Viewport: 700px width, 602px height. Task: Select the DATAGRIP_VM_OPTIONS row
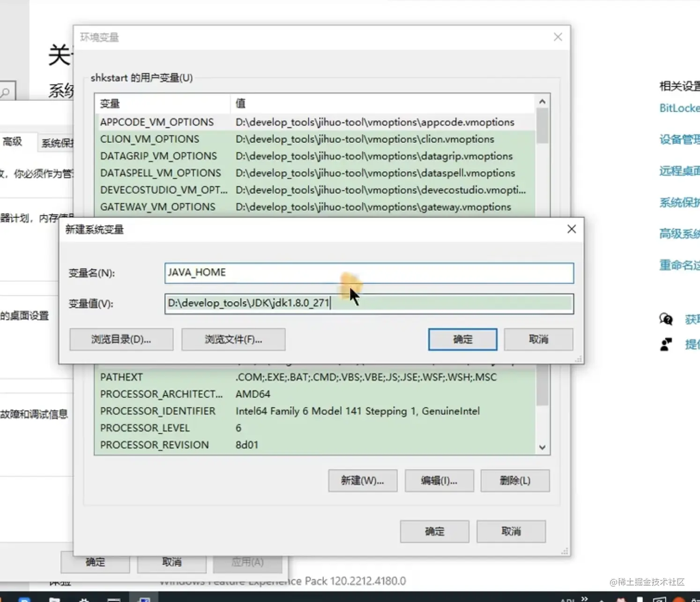coord(314,156)
